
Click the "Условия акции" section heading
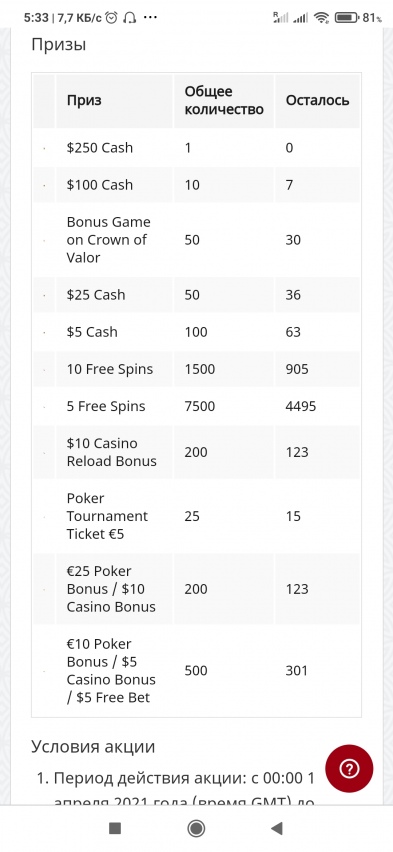click(x=93, y=747)
